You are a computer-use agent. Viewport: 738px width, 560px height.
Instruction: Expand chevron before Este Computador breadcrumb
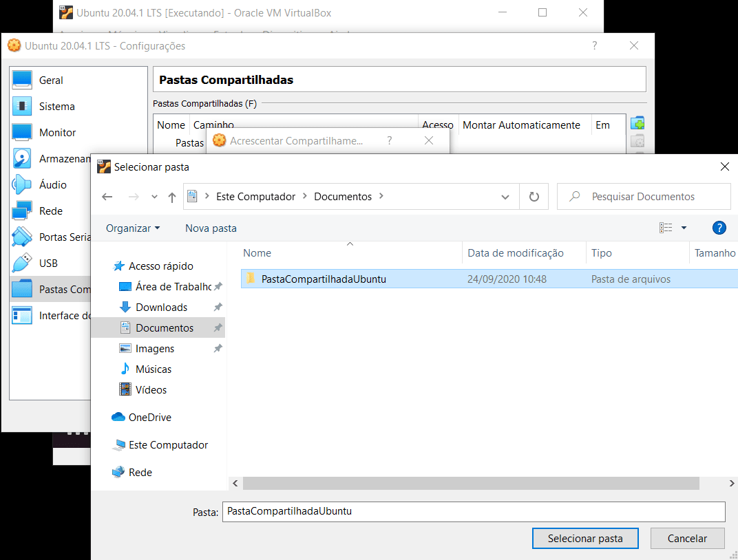click(207, 196)
